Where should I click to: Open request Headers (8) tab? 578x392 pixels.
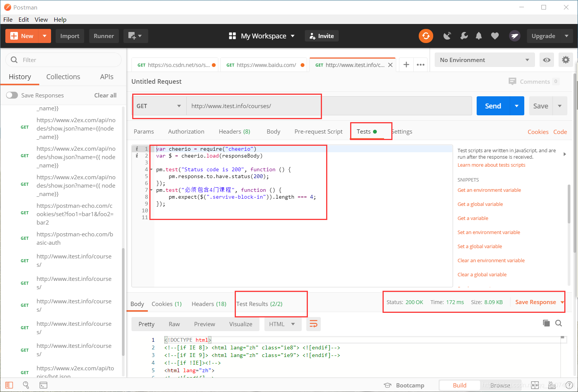tap(234, 131)
